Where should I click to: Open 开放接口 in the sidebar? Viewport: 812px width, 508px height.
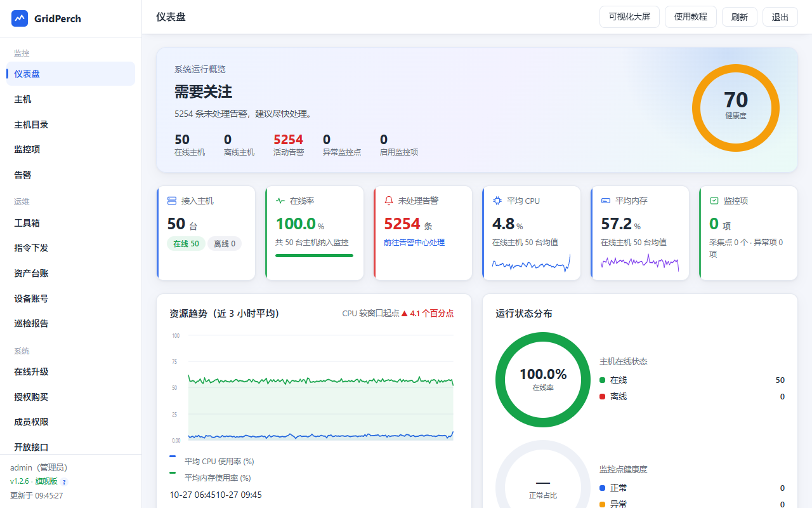pyautogui.click(x=70, y=447)
